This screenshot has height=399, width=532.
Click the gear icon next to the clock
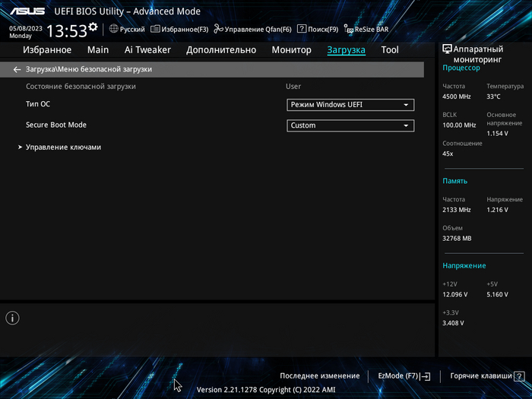pos(93,27)
